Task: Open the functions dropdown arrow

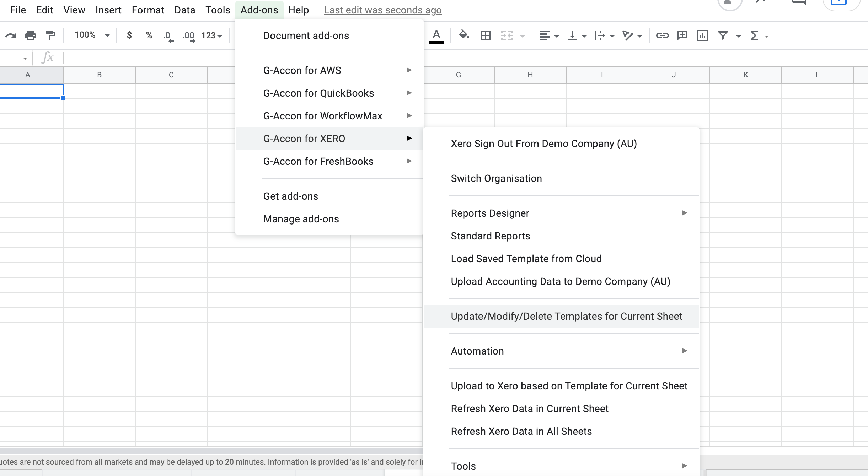Action: (767, 36)
